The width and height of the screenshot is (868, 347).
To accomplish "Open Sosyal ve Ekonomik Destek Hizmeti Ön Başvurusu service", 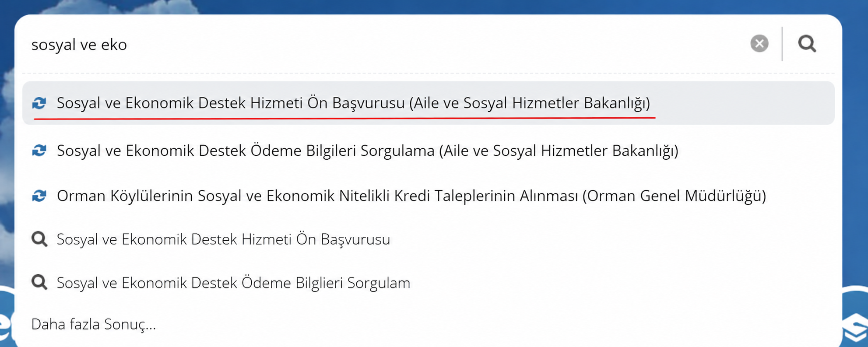I will [428, 103].
